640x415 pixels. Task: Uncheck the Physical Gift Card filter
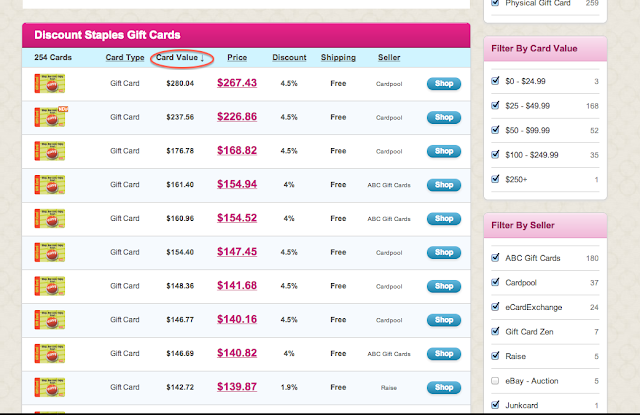click(495, 3)
